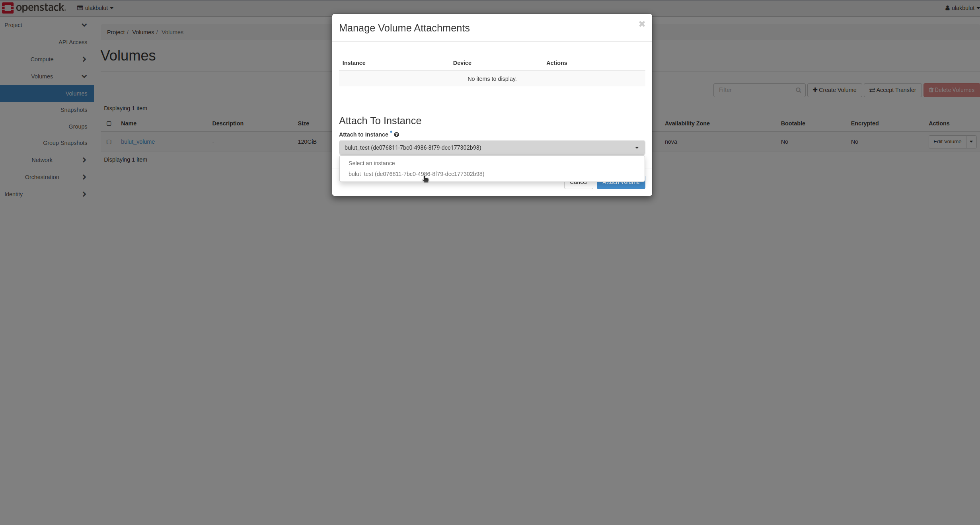
Task: Open the ulakbulut user account menu
Action: (962, 8)
